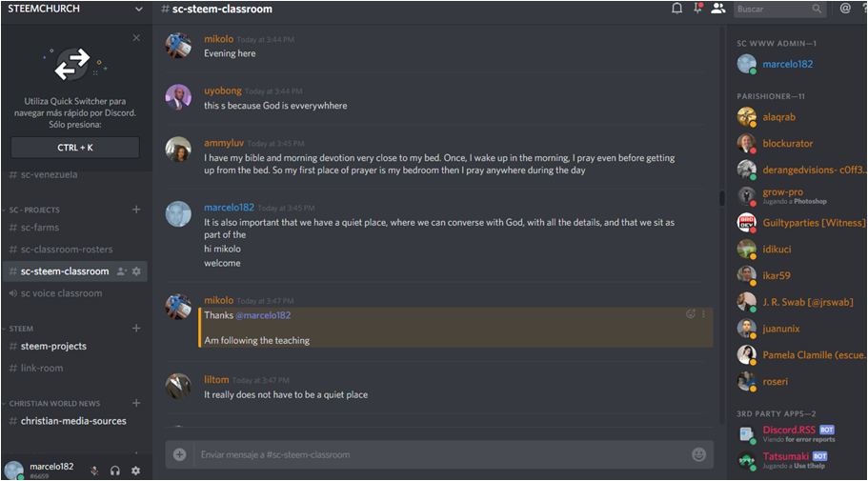The height and width of the screenshot is (481, 868).
Task: Open the mentions @ icon
Action: tap(845, 9)
